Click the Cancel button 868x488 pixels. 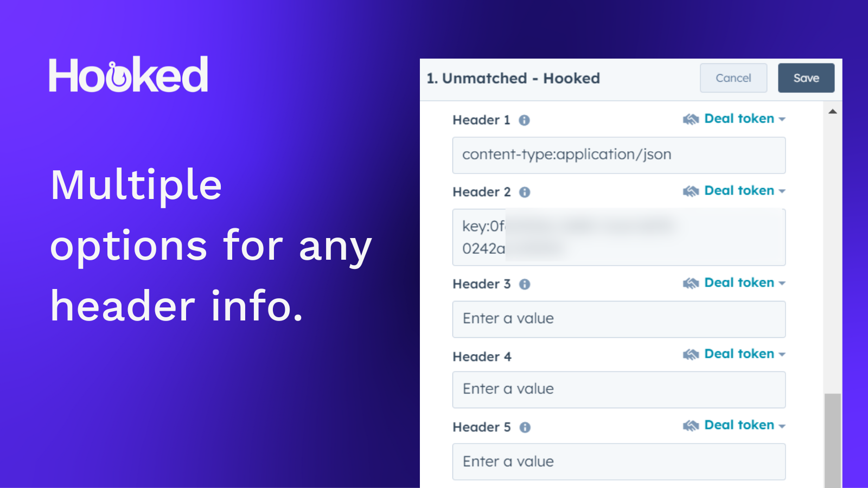pos(733,78)
